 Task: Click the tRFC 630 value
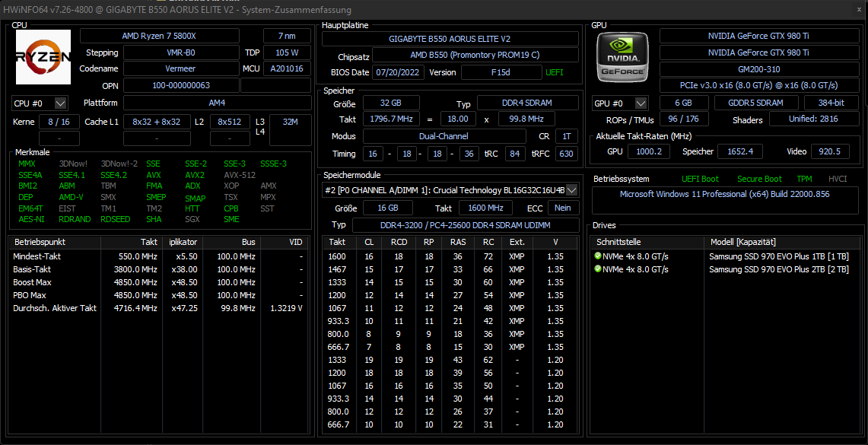coord(566,154)
